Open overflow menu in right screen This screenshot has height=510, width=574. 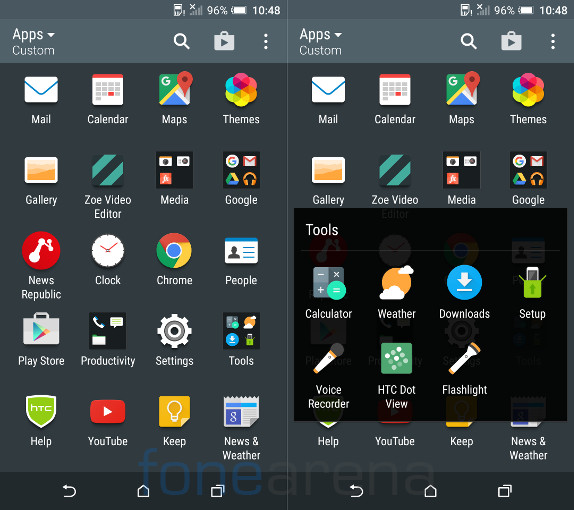point(553,41)
